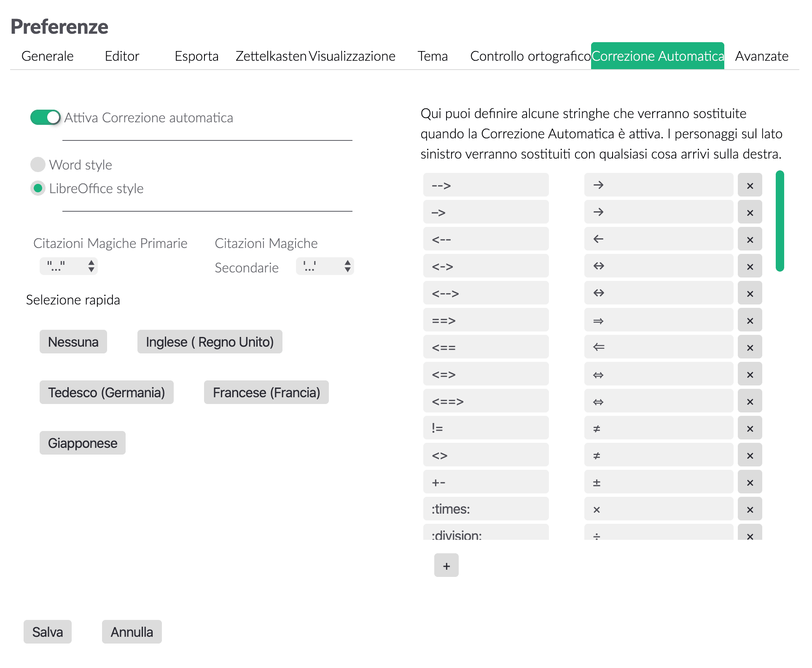Click the replacement list scrollbar thumb

[x=780, y=221]
